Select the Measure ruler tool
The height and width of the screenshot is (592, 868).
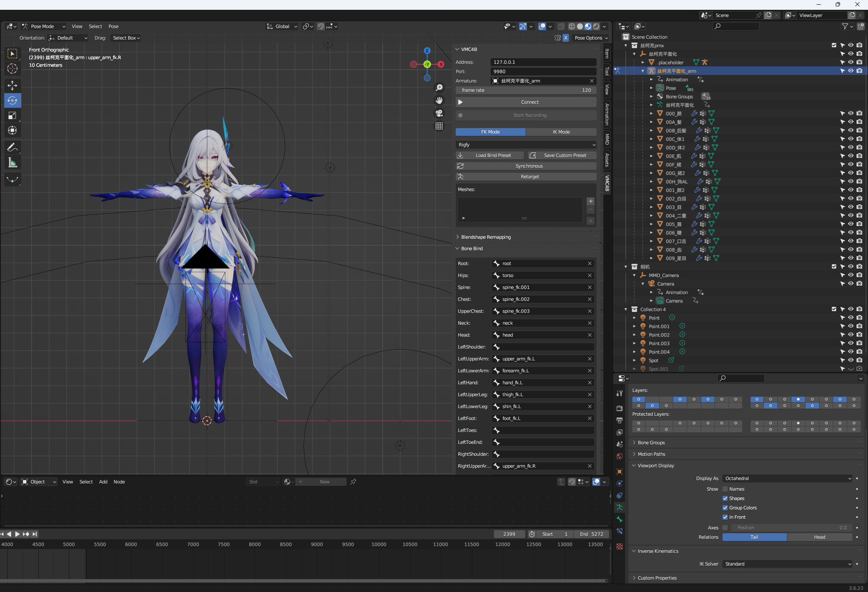coord(12,163)
